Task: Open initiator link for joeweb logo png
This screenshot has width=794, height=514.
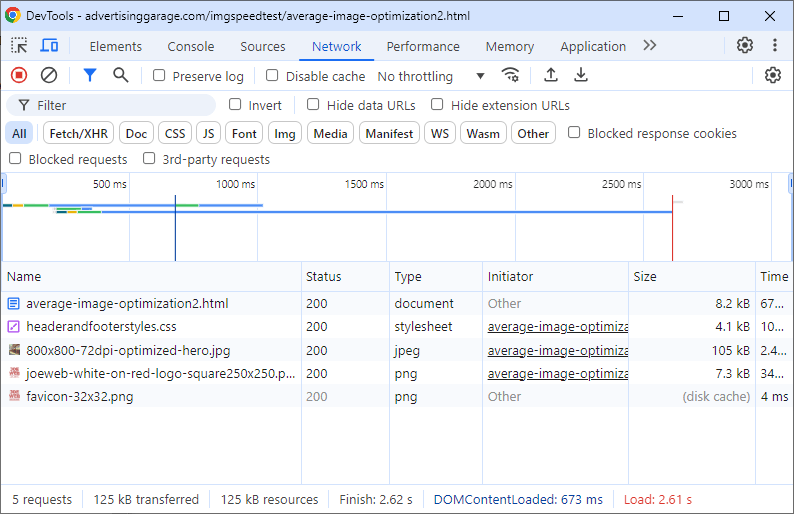Action: (558, 374)
